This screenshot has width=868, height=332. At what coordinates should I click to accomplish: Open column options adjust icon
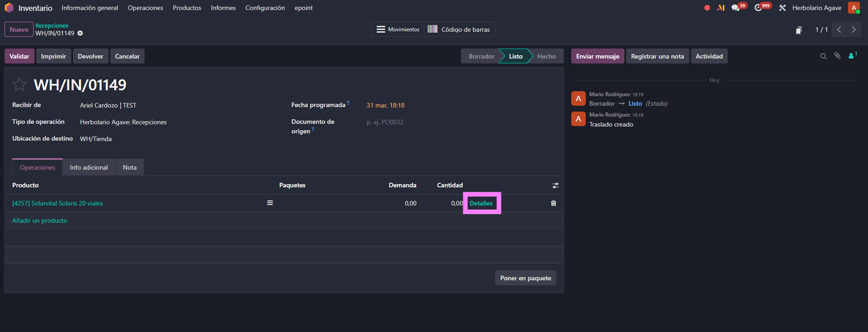[555, 186]
